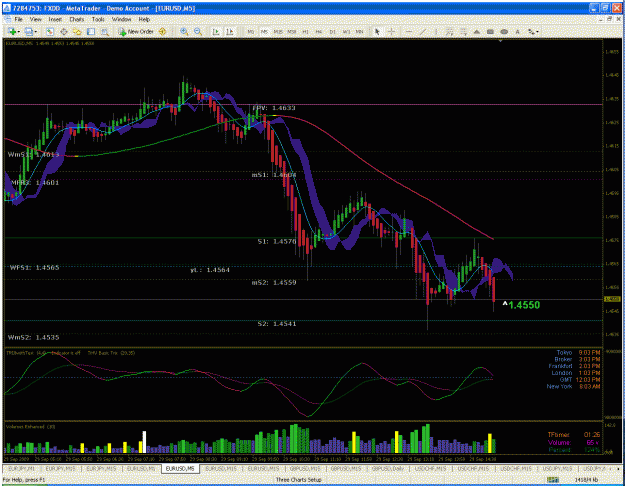Open the Help menu

144,19
